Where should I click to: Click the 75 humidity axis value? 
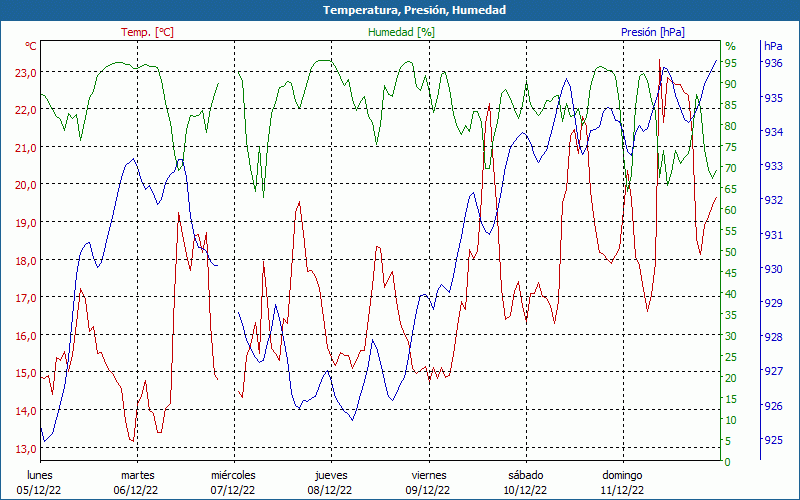[x=730, y=147]
